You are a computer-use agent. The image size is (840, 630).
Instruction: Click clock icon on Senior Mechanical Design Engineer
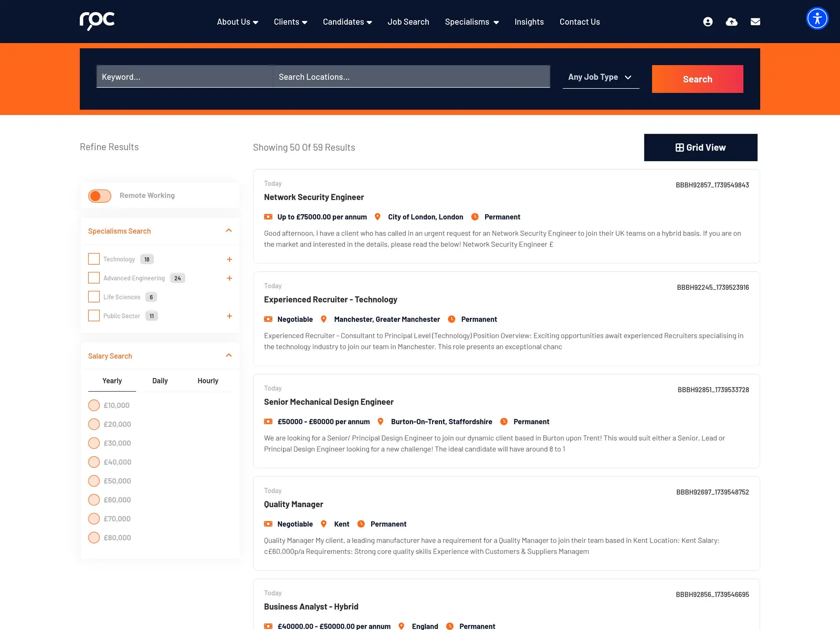pos(504,422)
